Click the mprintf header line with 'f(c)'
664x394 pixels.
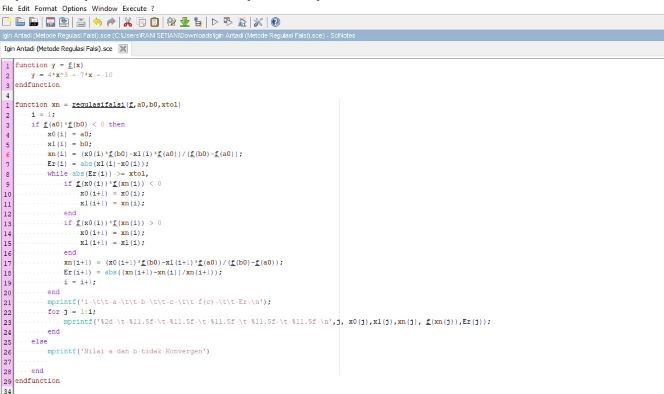(159, 302)
